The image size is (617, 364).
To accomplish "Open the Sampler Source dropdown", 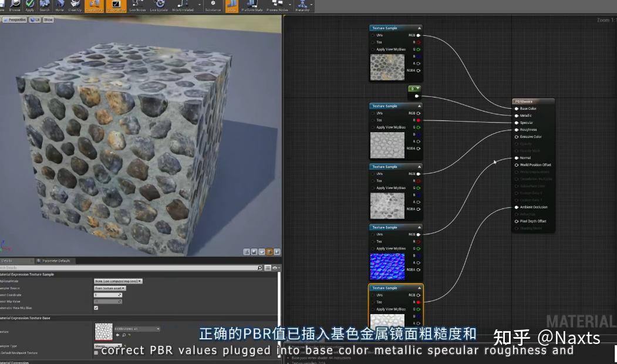I will pos(110,288).
